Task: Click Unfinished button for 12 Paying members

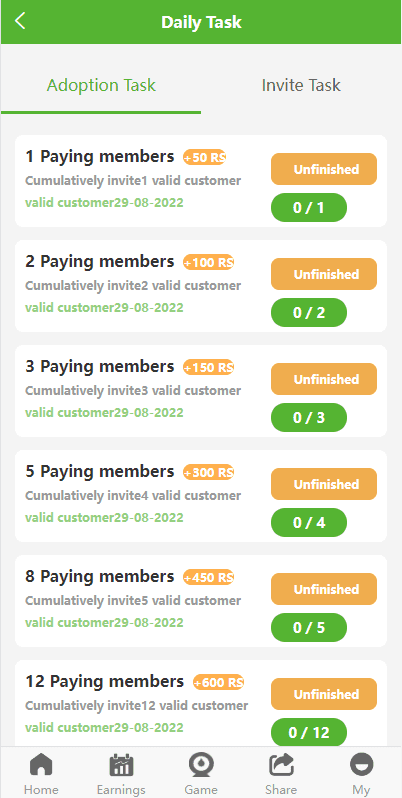Action: coord(324,694)
